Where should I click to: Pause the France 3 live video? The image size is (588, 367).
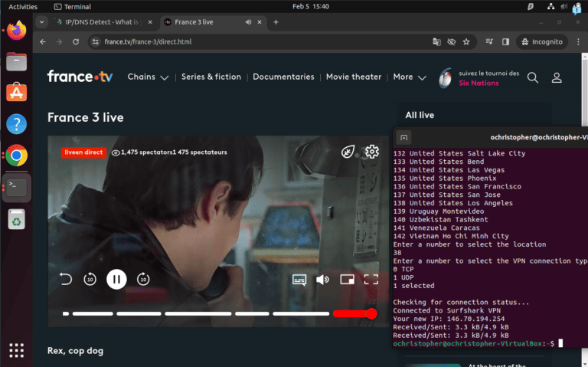pos(116,280)
